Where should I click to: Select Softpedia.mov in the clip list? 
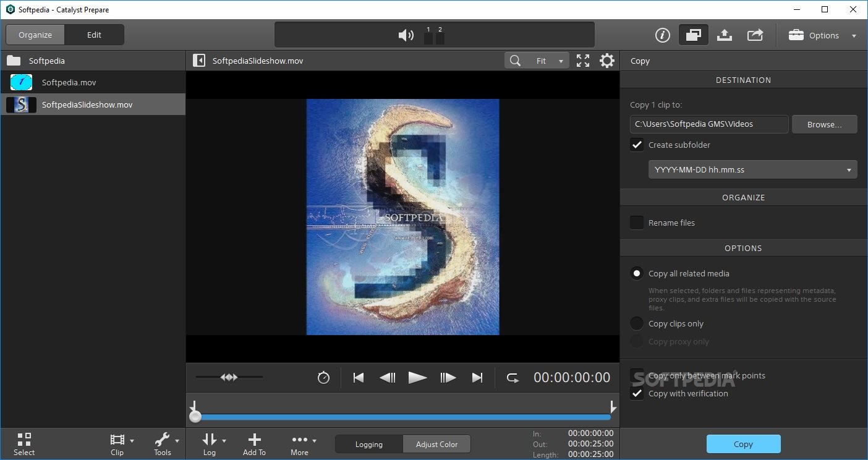click(93, 82)
